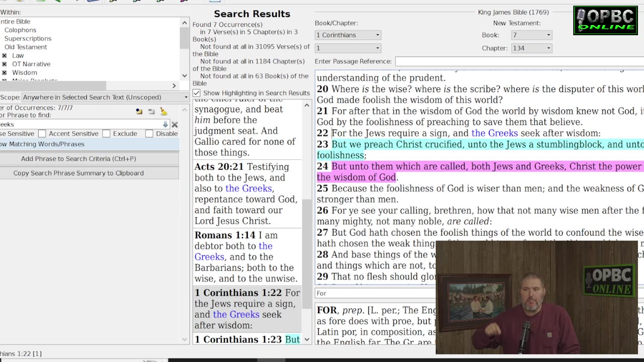Screen dimensions: 644x362
Task: Click status bar text '1:22 [1]'
Action: click(x=30, y=353)
